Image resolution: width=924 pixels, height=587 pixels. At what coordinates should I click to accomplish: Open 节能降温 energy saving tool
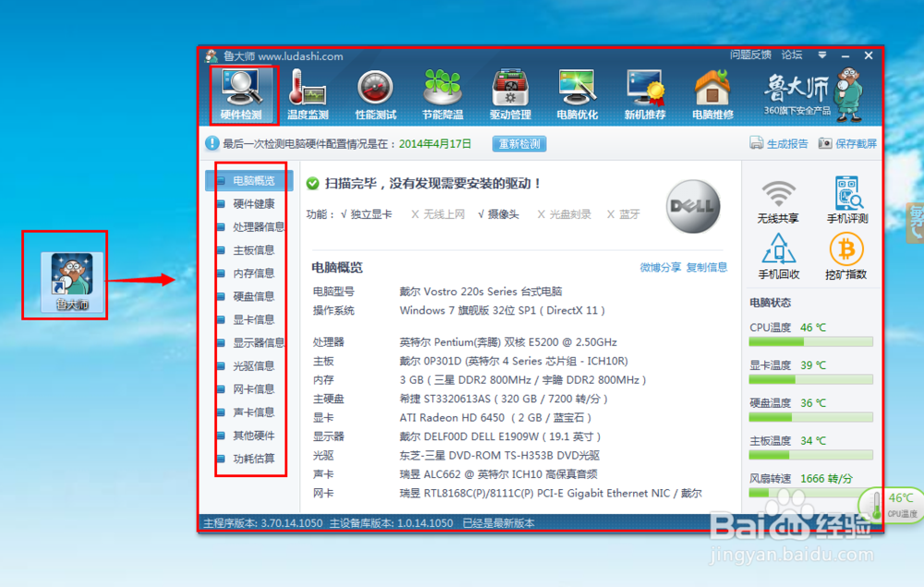pos(443,94)
